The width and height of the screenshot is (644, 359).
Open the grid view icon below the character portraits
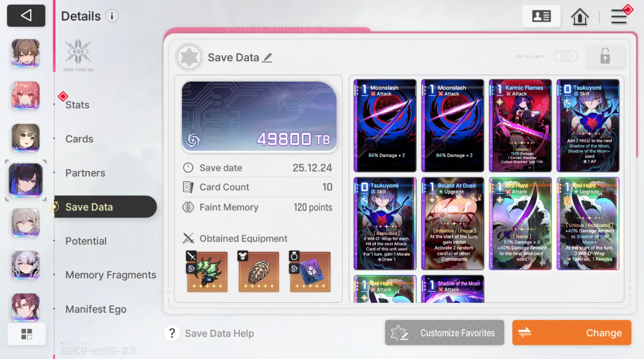point(27,334)
